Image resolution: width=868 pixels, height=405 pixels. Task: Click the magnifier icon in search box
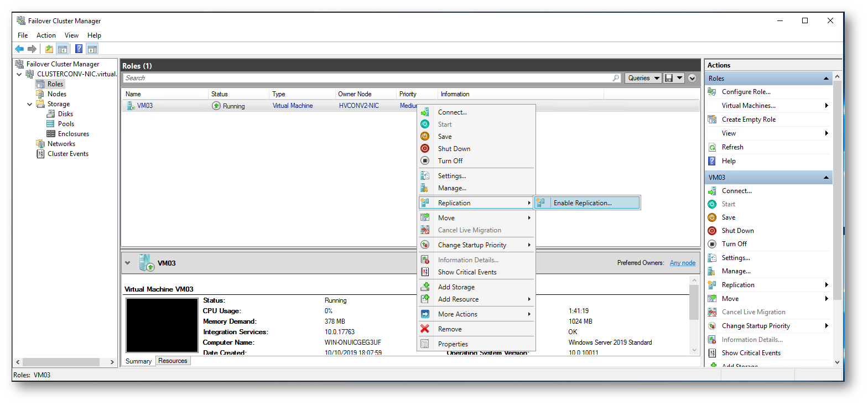(616, 78)
